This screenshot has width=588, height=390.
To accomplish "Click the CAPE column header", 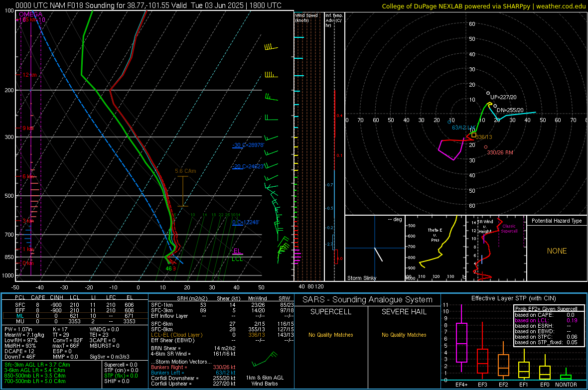I will (x=38, y=297).
